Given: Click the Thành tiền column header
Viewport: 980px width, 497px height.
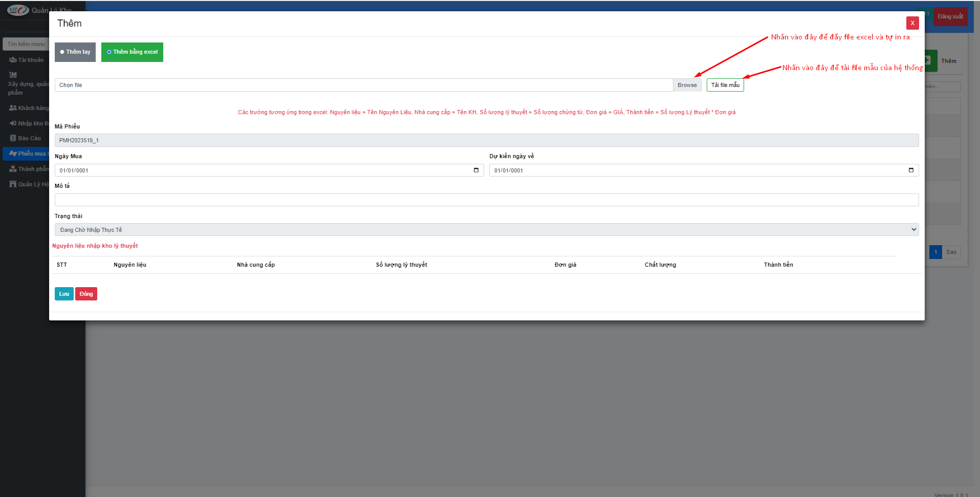Looking at the screenshot, I should [778, 265].
